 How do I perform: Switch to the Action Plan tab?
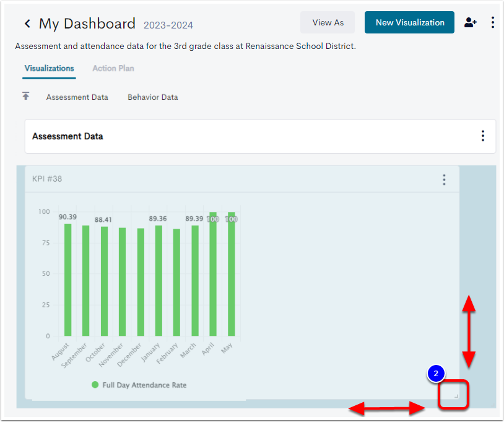pos(113,69)
